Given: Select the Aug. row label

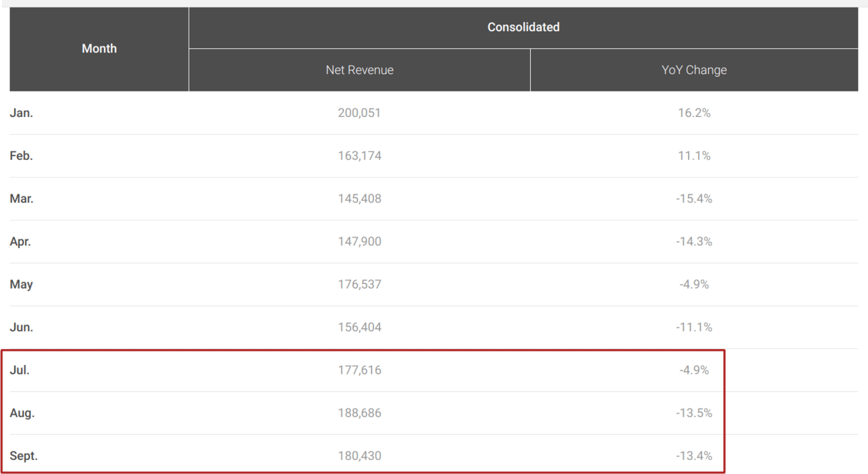Looking at the screenshot, I should (x=22, y=413).
